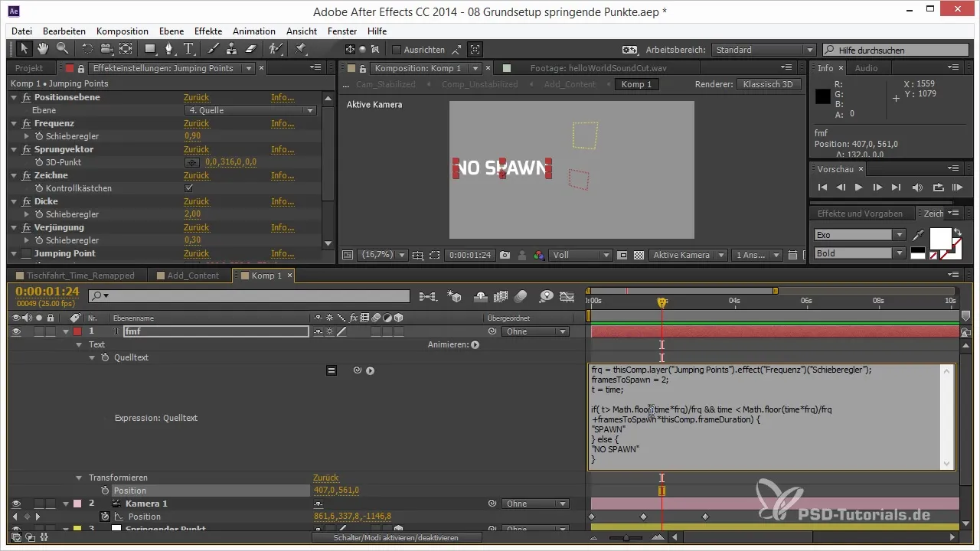Open the Ebene '4. Quelle' dropdown
This screenshot has width=980, height=551.
click(x=251, y=110)
